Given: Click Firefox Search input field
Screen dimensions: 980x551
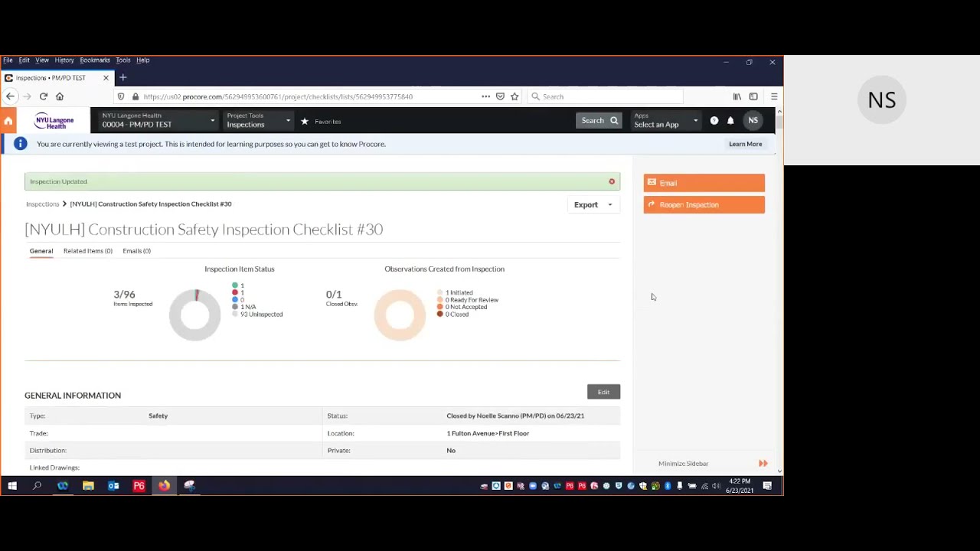Looking at the screenshot, I should [605, 96].
